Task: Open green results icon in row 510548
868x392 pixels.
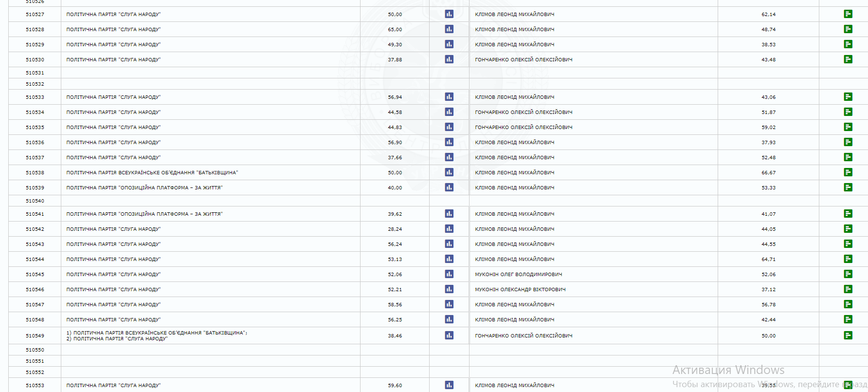Action: point(848,319)
